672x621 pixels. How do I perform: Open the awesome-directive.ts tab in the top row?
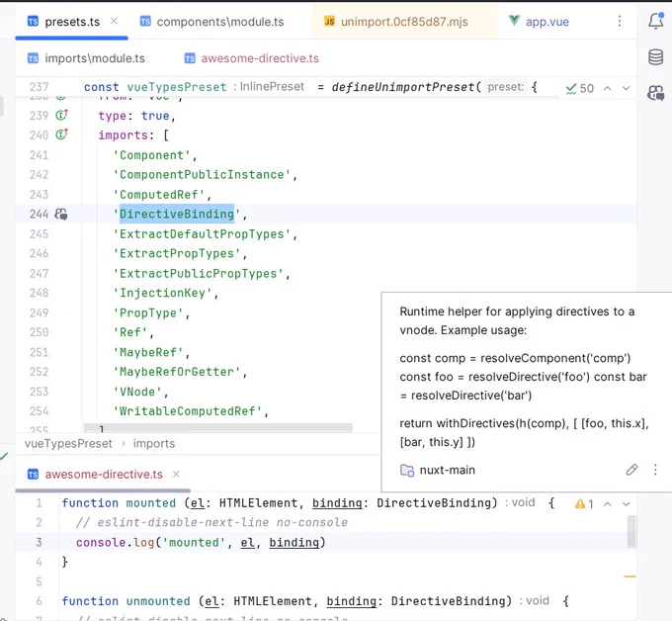(252, 58)
